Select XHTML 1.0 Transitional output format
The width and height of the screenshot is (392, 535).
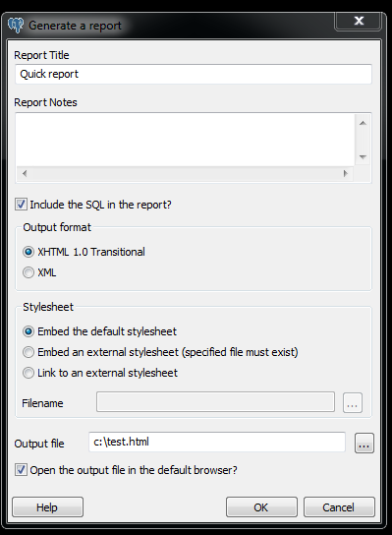(x=28, y=252)
